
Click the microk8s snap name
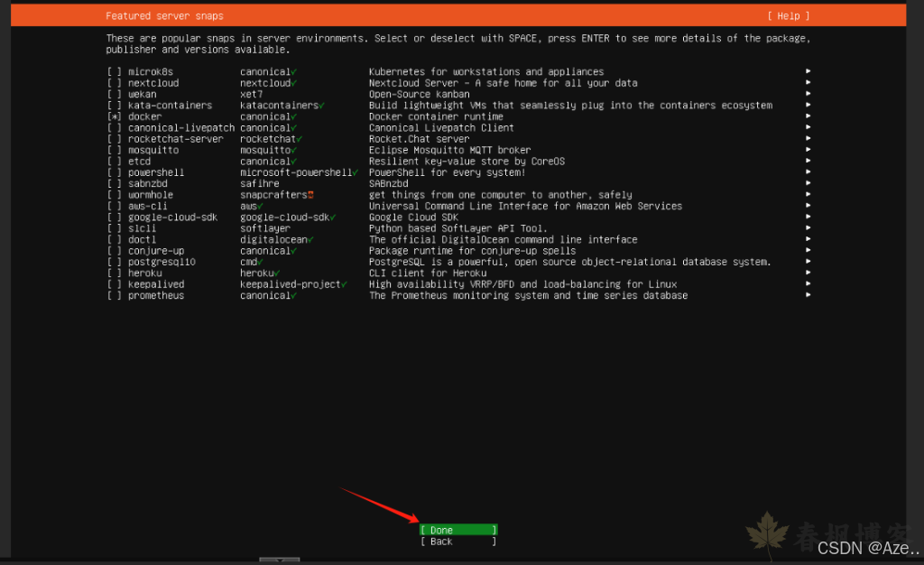tap(151, 72)
